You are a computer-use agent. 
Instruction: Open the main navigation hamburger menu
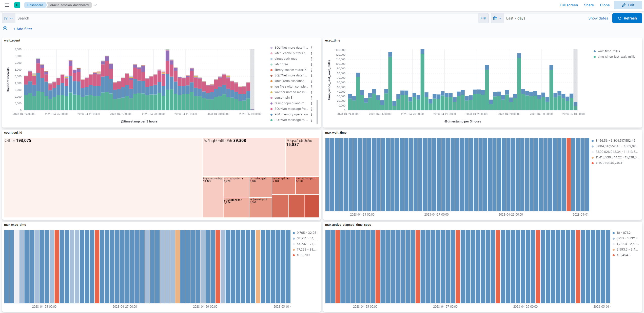tap(7, 5)
